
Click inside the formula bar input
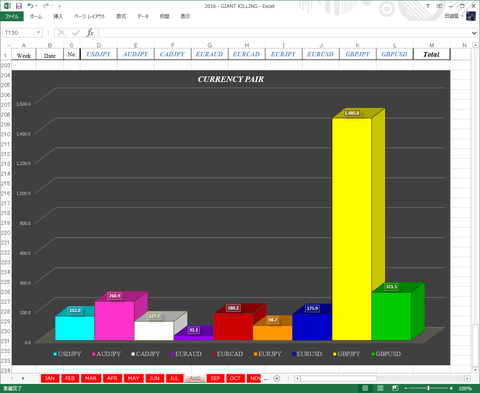[x=284, y=33]
